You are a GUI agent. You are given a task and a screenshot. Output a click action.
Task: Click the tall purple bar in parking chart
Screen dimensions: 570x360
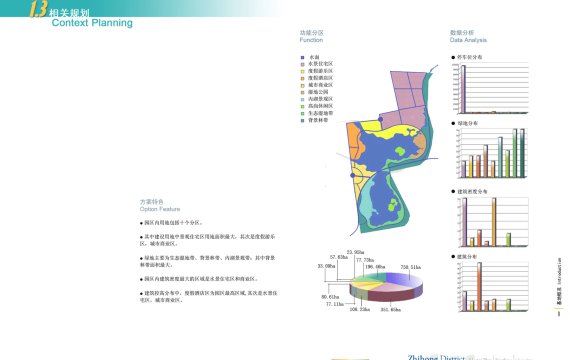[463, 89]
